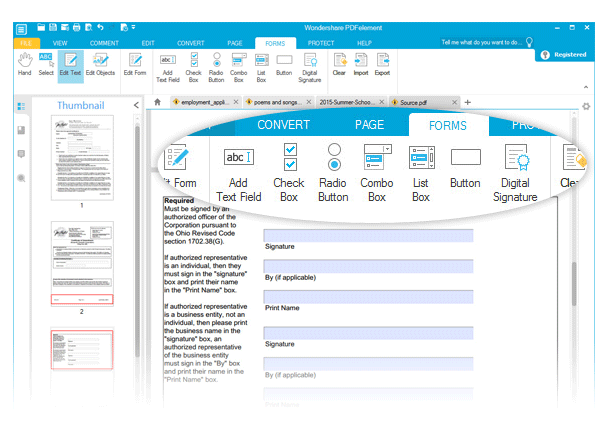The width and height of the screenshot is (600, 448).
Task: Select page 2 thumbnail
Action: point(82,264)
